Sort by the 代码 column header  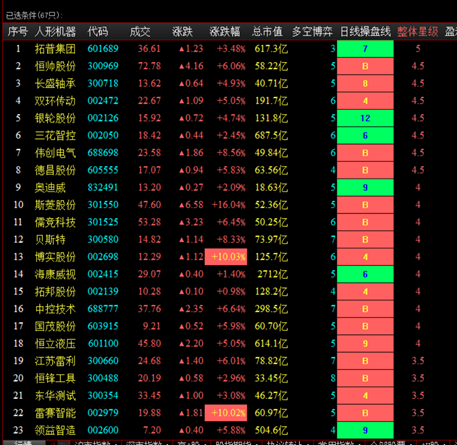tap(98, 32)
